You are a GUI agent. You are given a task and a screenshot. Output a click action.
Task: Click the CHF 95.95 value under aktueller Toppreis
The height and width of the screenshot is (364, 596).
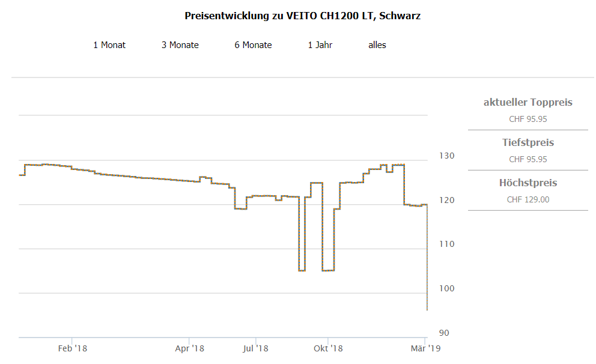tap(528, 119)
